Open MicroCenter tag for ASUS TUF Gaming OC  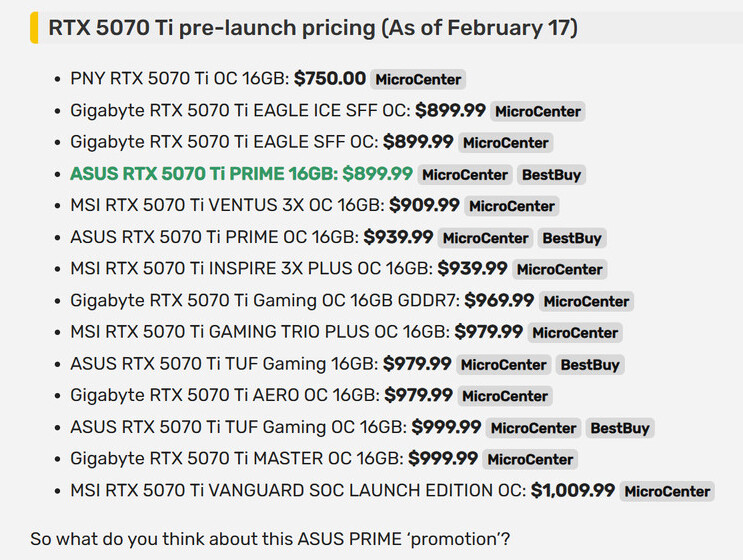(534, 428)
